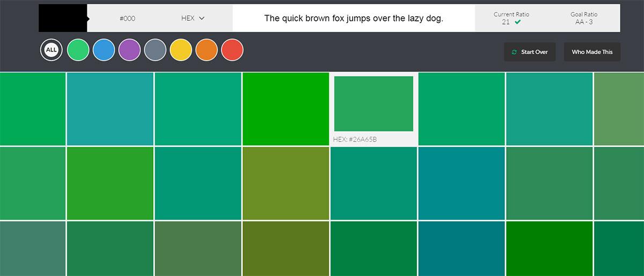Select the red color filter circle

pos(232,50)
